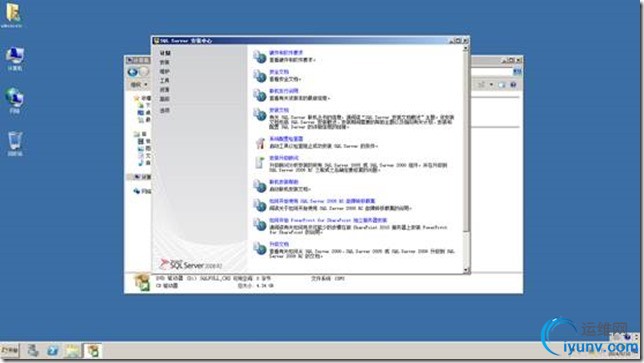The width and height of the screenshot is (644, 363).
Task: Click the Security Documentation globe icon
Action: tap(259, 76)
